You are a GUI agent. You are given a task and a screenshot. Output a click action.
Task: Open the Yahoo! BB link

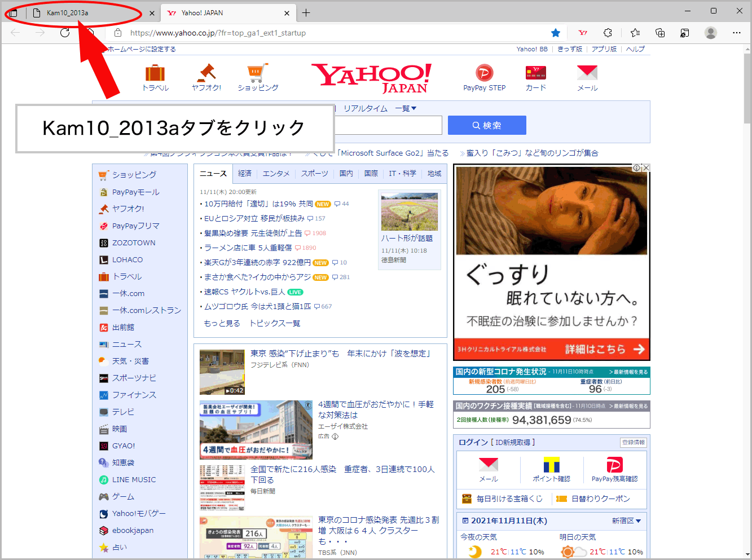[x=532, y=49]
